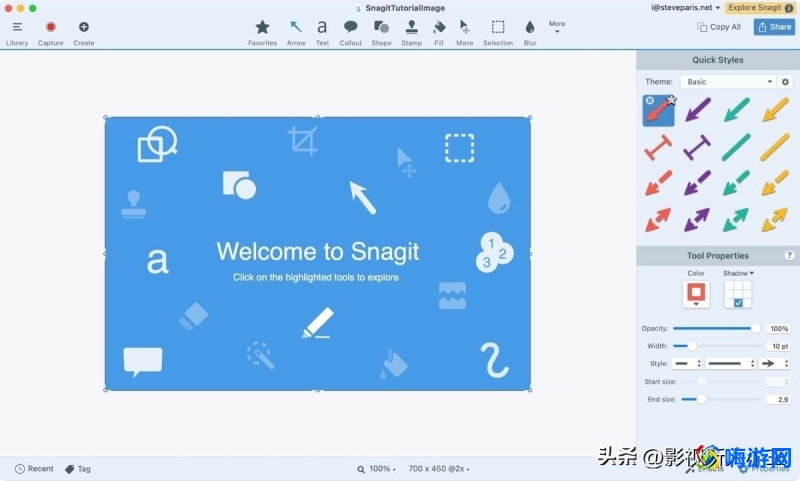Open the Library panel
This screenshot has height=481, width=800.
click(17, 33)
